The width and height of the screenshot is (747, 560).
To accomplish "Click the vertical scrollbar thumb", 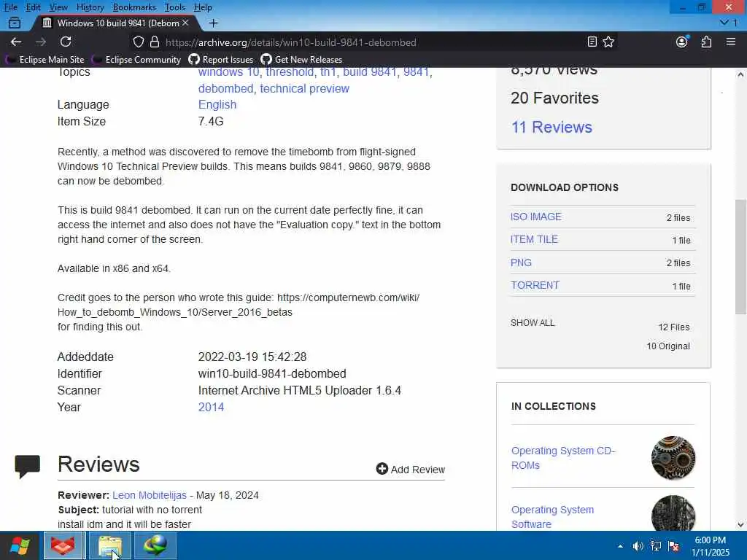I will click(740, 257).
